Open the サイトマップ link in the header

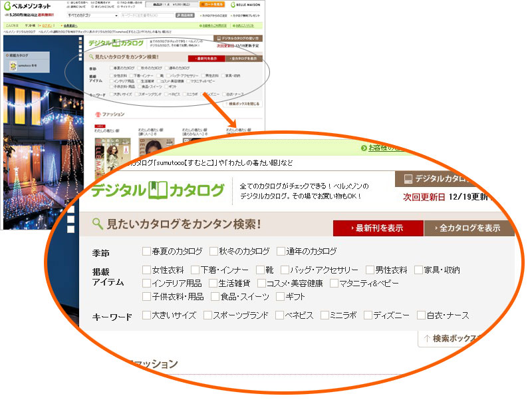point(127,7)
